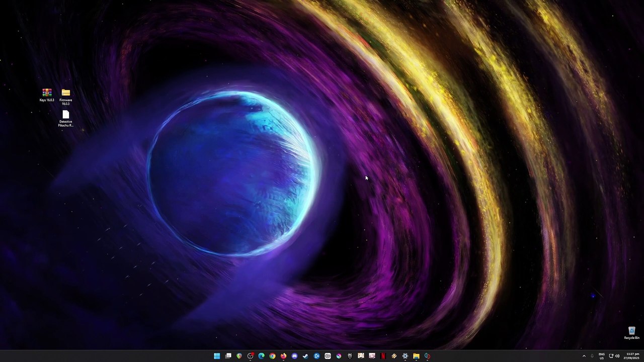
Task: Click the microphone icon in the system tray
Action: [592, 356]
